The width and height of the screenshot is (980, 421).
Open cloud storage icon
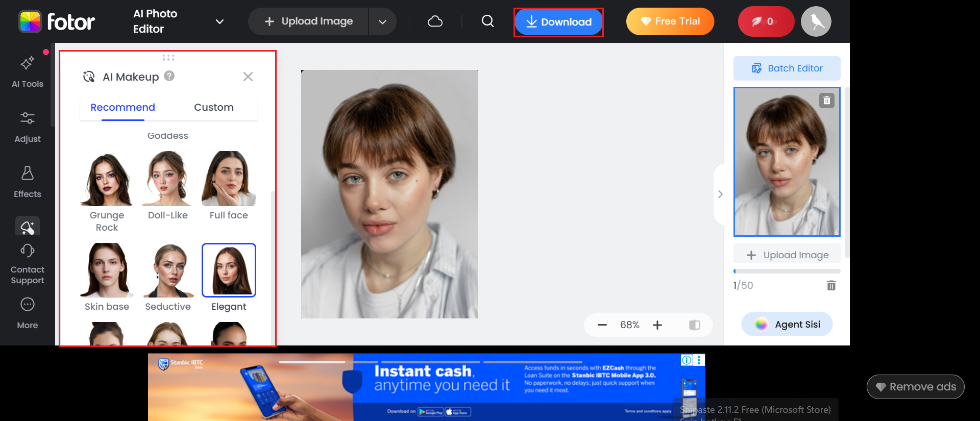tap(435, 21)
